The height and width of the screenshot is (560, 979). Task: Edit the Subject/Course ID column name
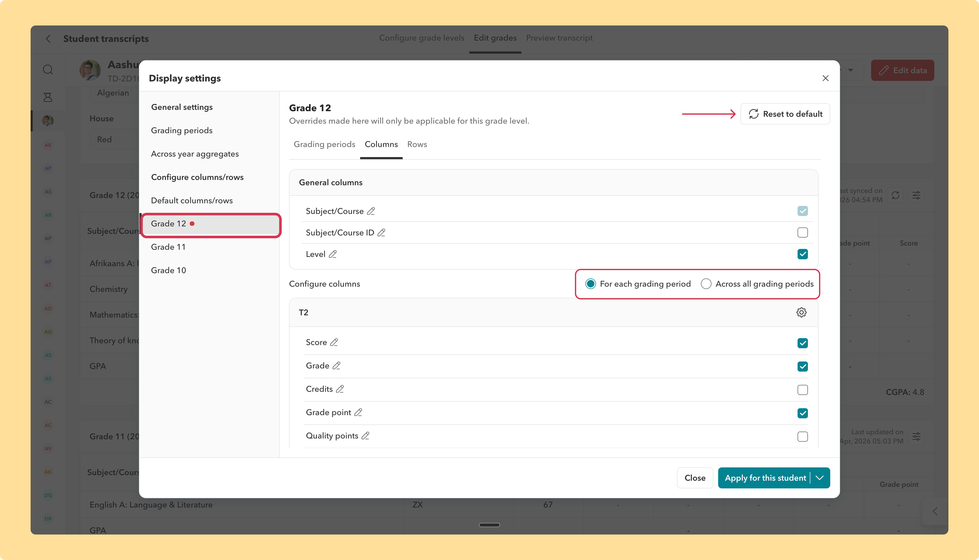(x=381, y=233)
